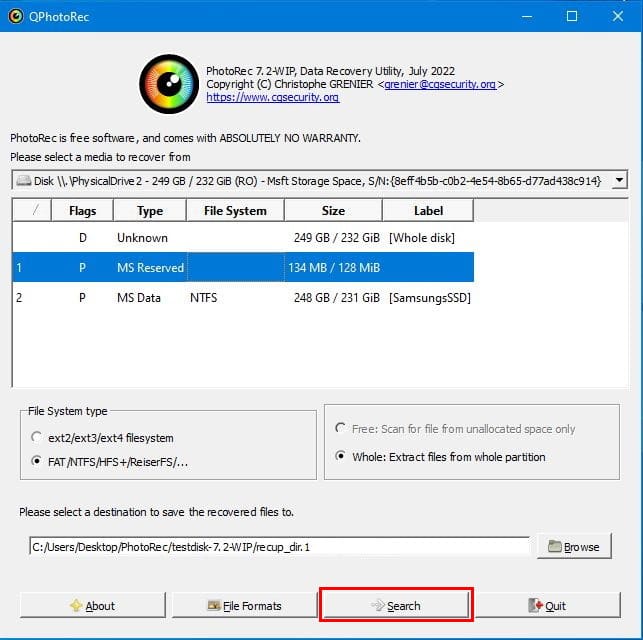Select the Unknown [Whole disk] row

[x=243, y=238]
